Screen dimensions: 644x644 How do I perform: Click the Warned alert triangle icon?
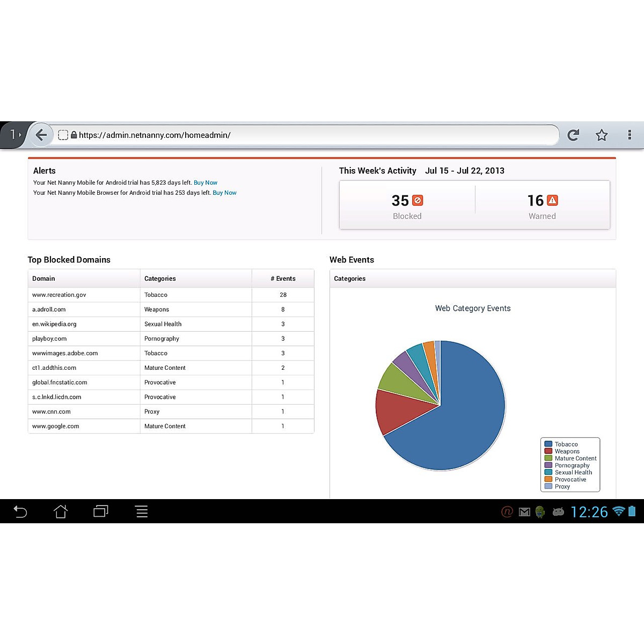552,201
